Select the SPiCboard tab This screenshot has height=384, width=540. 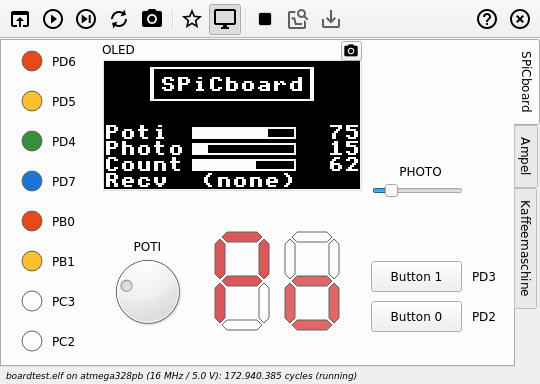[x=526, y=82]
